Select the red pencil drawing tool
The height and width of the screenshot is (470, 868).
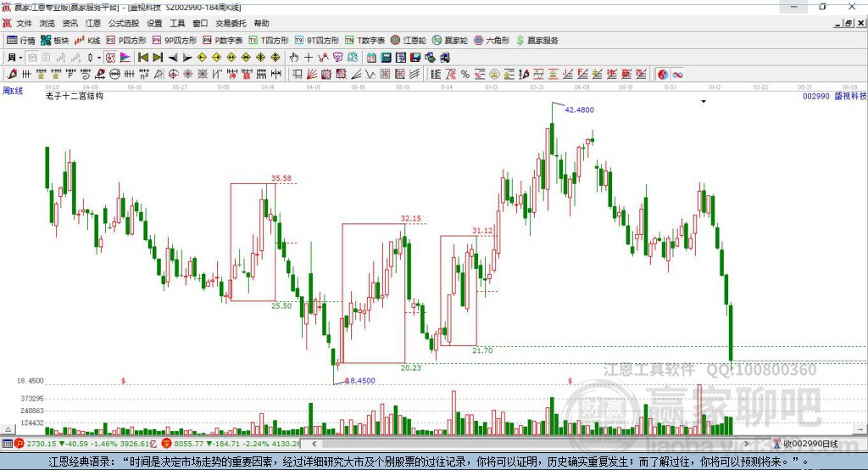tap(12, 75)
